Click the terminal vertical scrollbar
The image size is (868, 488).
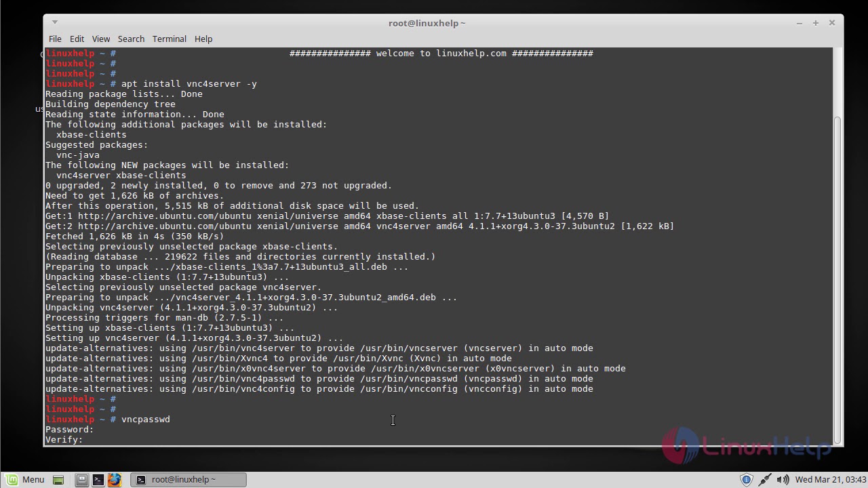coord(837,279)
